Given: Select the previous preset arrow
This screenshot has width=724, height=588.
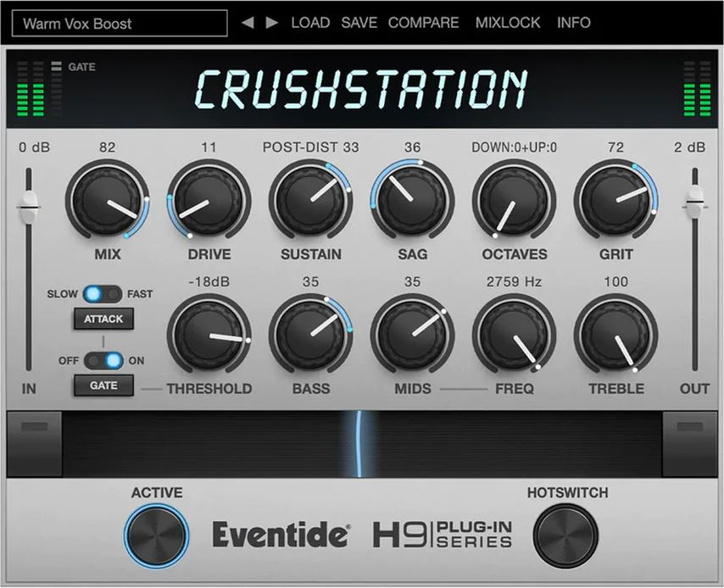Looking at the screenshot, I should point(248,23).
